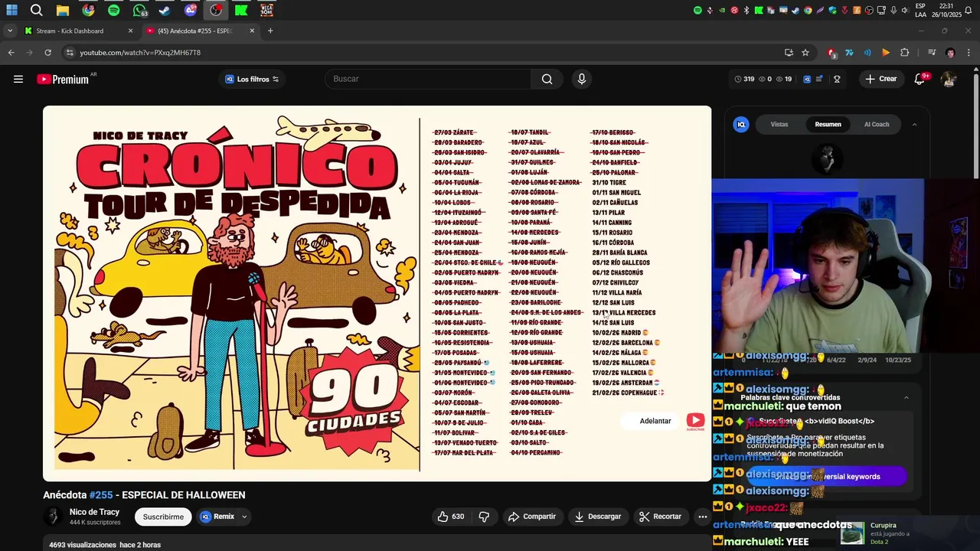980x551 pixels.
Task: Open the #255 hashtag link in the title
Action: (x=101, y=495)
